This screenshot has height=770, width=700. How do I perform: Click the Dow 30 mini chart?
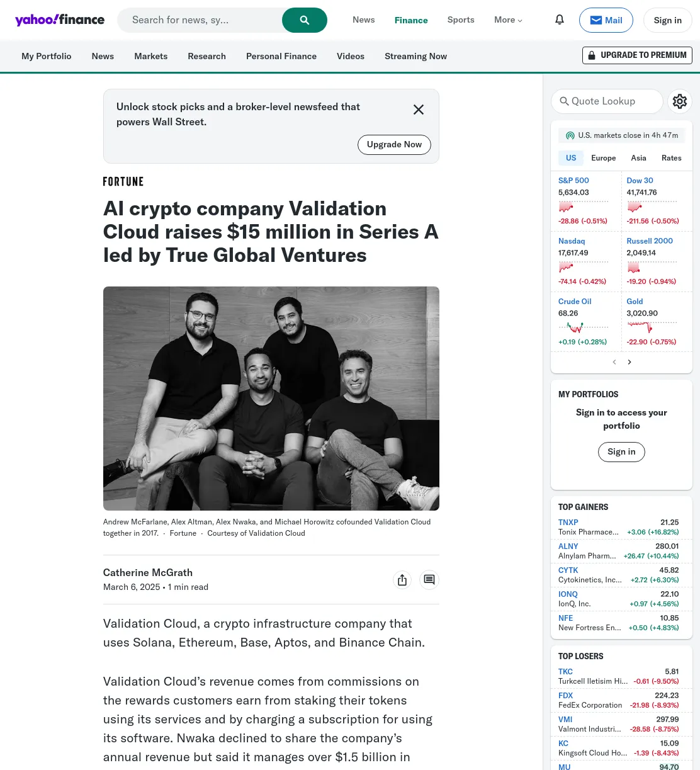click(x=652, y=207)
